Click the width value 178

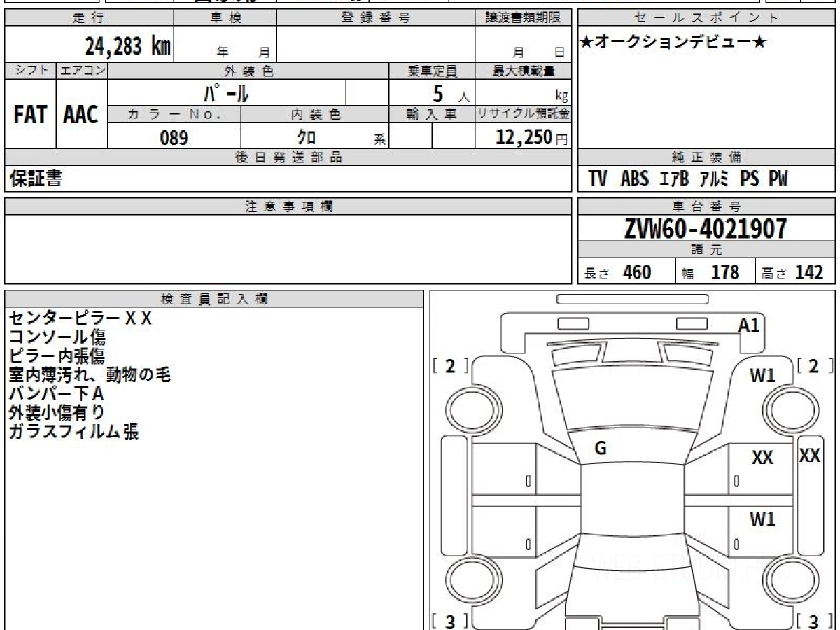724,272
